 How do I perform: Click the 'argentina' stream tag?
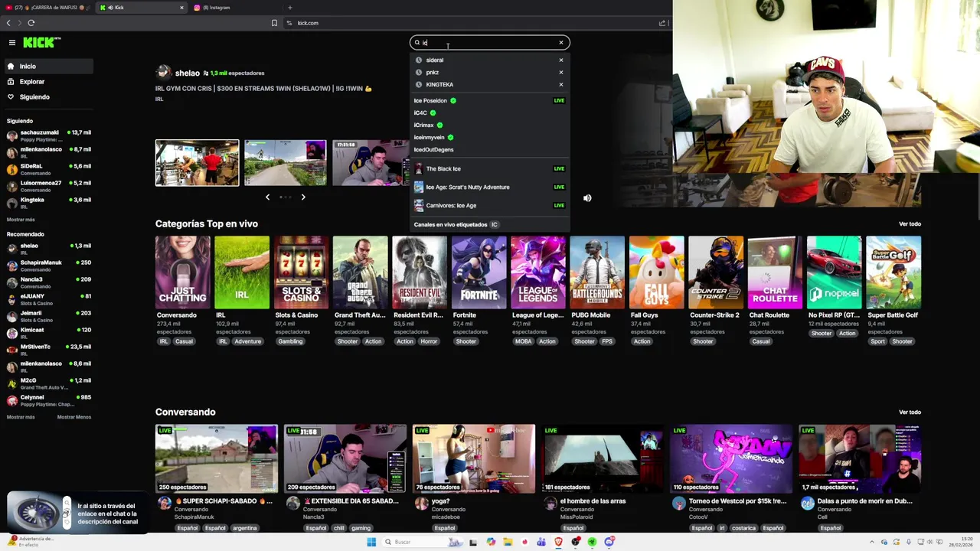[x=245, y=528]
